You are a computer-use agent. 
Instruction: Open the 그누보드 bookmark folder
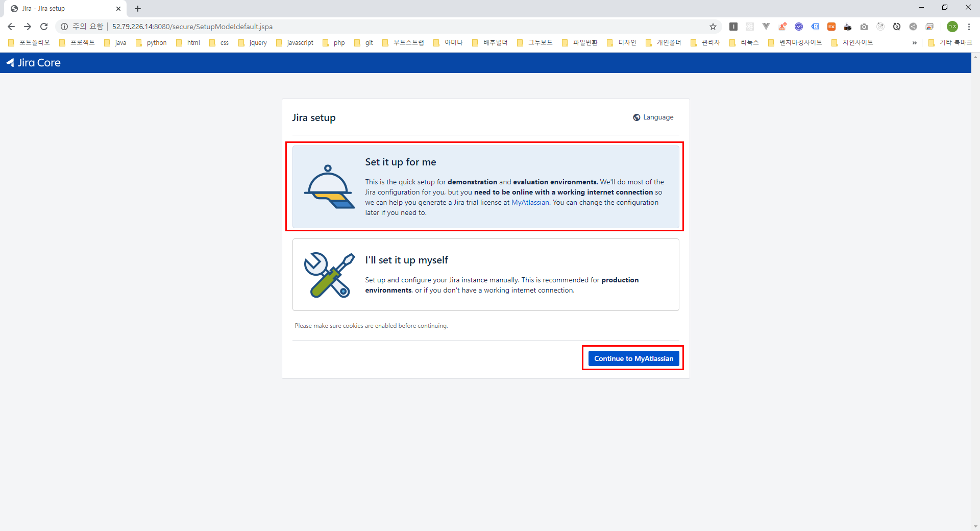coord(535,43)
